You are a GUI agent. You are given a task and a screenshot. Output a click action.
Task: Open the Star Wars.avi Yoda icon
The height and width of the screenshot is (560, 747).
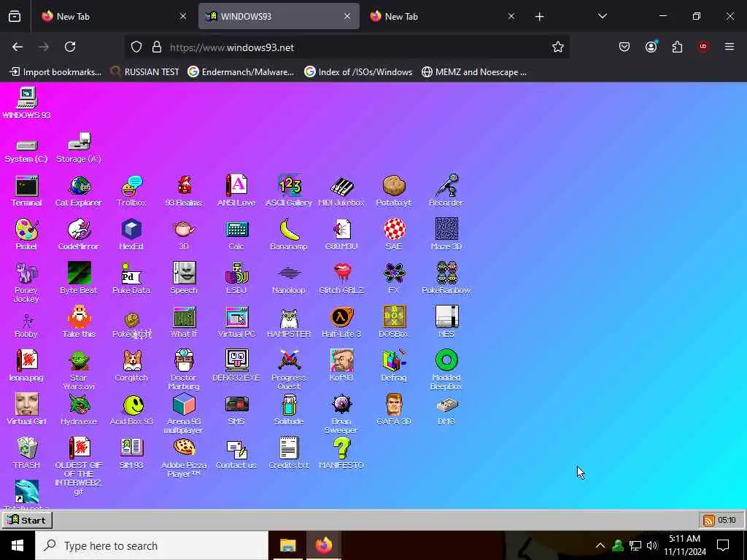point(79,370)
